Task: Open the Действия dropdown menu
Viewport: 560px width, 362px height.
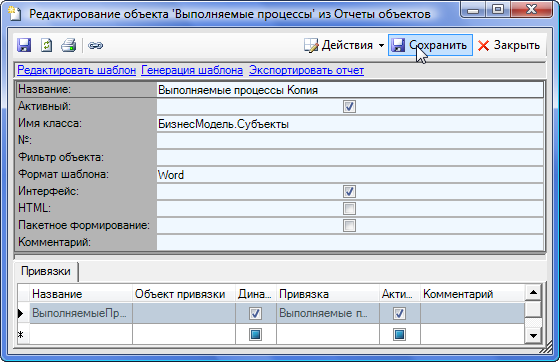Action: (x=344, y=45)
